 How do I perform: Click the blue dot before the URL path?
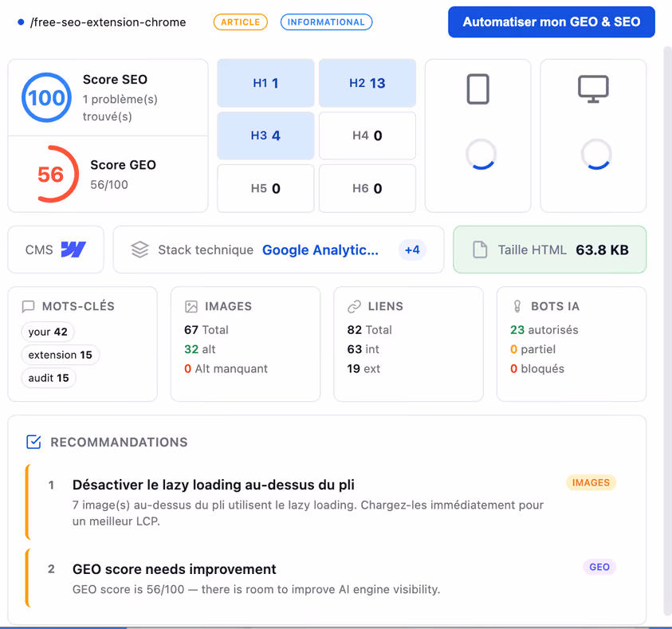click(x=21, y=22)
